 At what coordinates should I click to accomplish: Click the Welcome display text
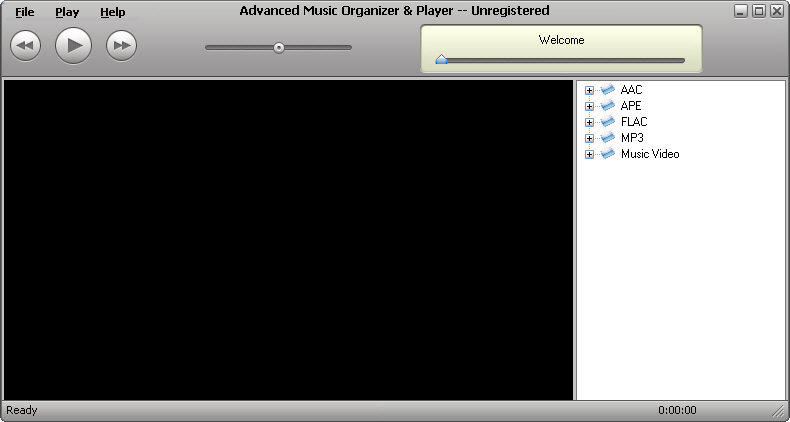pos(561,40)
